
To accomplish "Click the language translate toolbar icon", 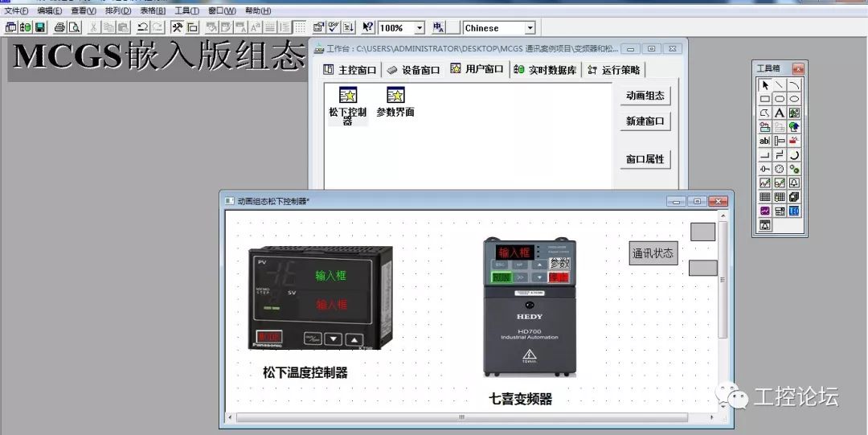I will 439,27.
